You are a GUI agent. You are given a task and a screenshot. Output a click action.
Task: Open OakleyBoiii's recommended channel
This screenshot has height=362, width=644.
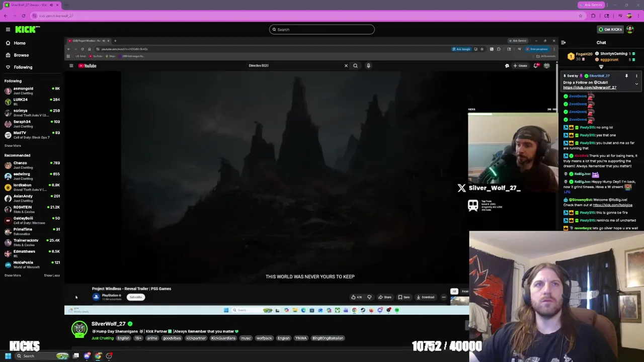coord(32,220)
